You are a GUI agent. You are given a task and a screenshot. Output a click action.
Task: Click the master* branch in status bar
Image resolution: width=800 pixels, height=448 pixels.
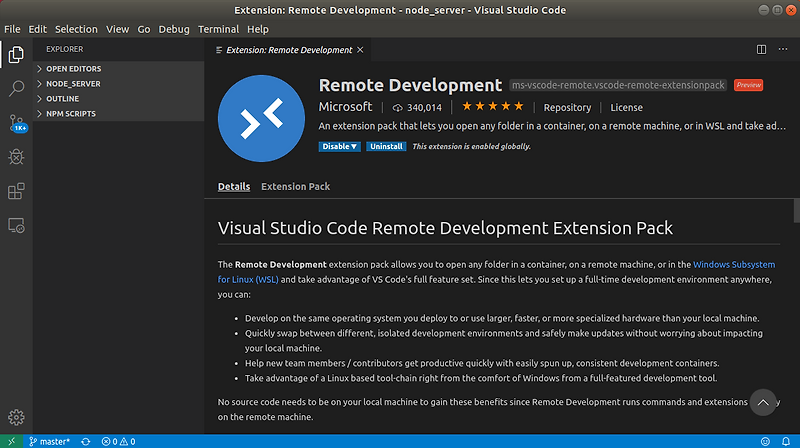[x=49, y=442]
